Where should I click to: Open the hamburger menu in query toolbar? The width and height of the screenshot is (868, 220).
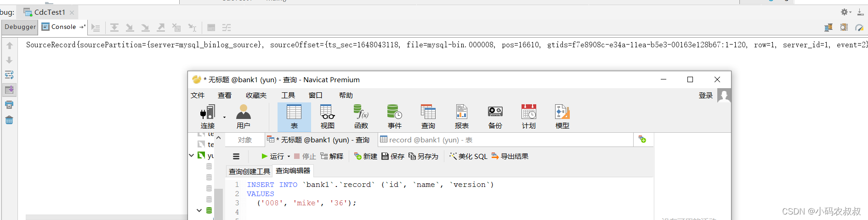pyautogui.click(x=236, y=157)
